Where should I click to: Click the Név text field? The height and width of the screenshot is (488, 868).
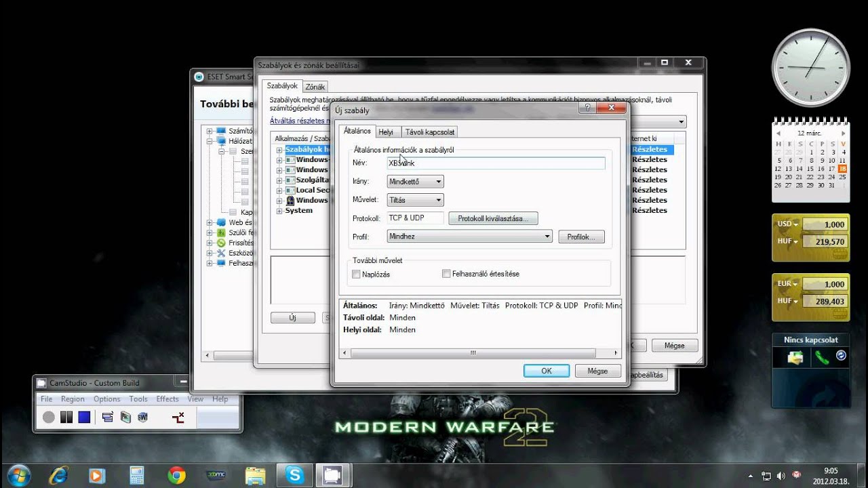pyautogui.click(x=496, y=163)
